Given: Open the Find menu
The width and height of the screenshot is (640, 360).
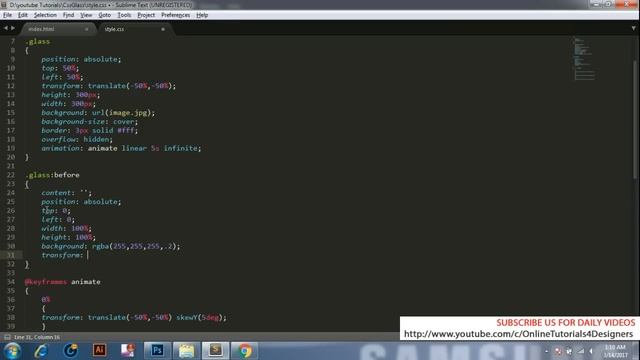Looking at the screenshot, I should pos(68,15).
